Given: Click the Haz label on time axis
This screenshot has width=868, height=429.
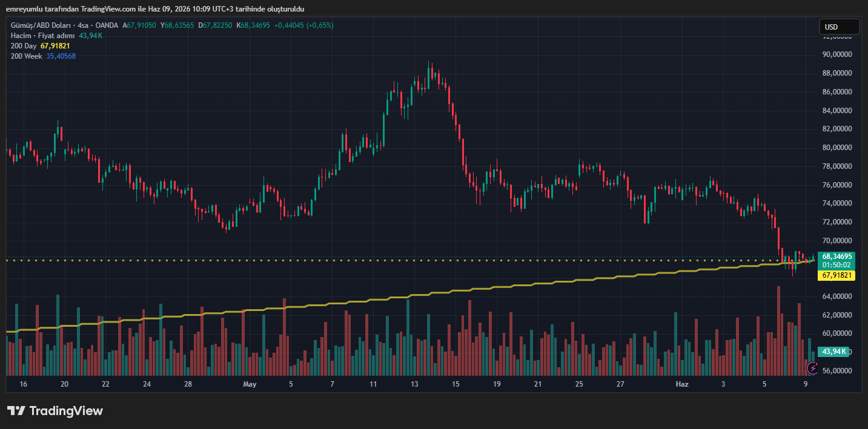Looking at the screenshot, I should (682, 384).
